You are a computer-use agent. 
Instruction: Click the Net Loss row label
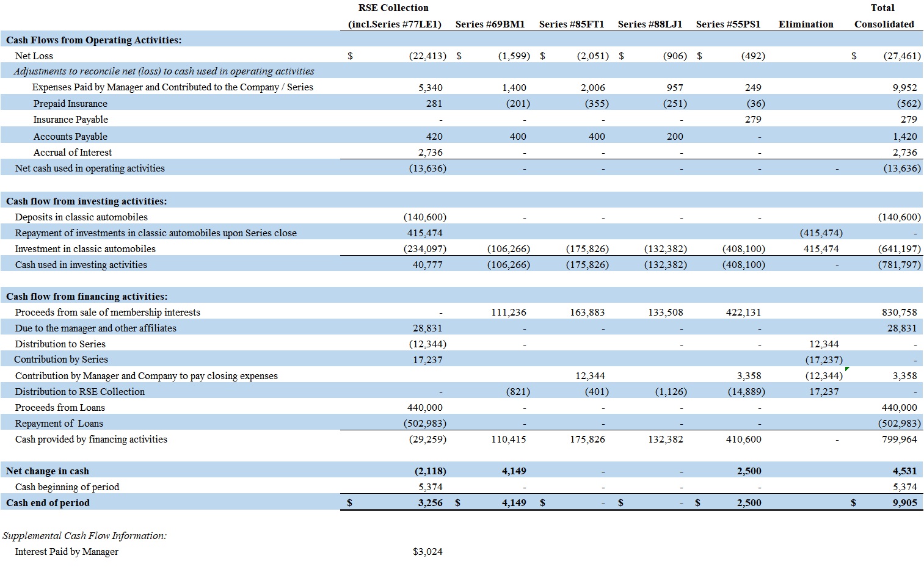point(34,56)
